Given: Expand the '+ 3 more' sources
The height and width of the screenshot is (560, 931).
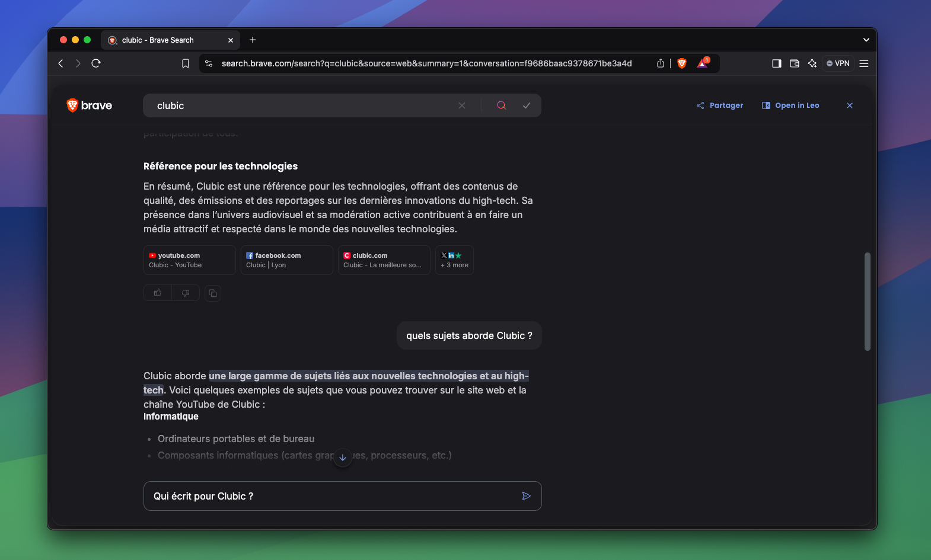Looking at the screenshot, I should click(x=454, y=260).
